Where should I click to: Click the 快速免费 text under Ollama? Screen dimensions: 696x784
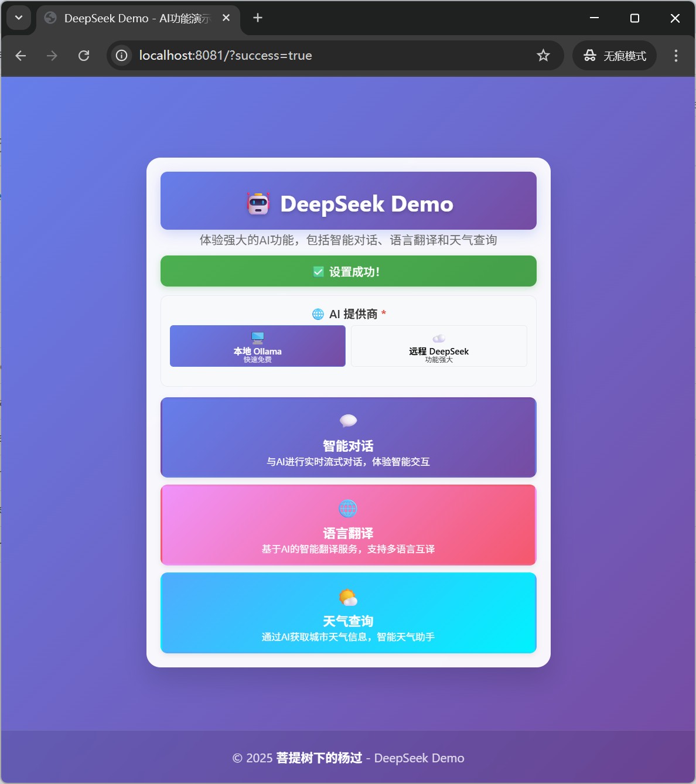click(258, 360)
